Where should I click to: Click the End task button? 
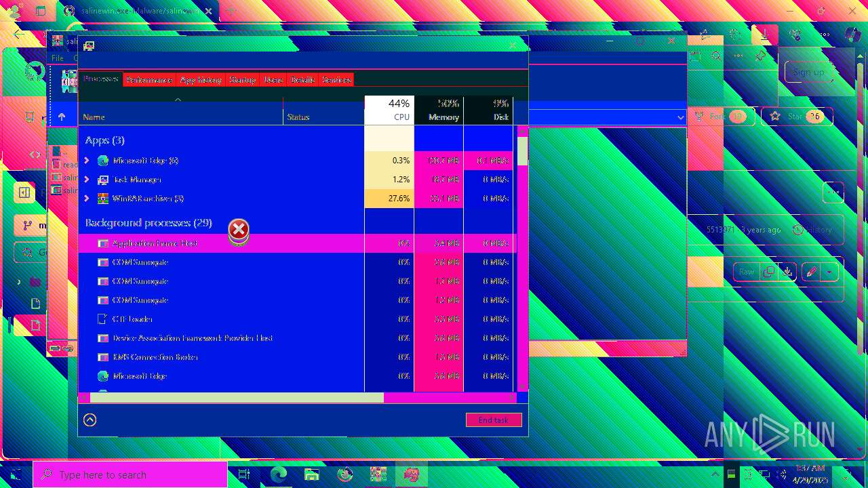[x=494, y=420]
